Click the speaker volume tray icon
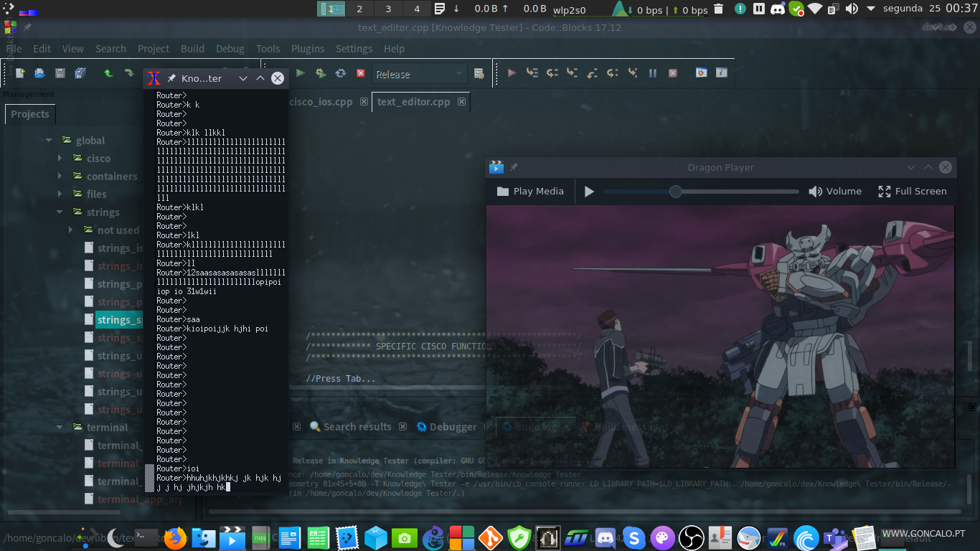Image resolution: width=980 pixels, height=551 pixels. (852, 9)
